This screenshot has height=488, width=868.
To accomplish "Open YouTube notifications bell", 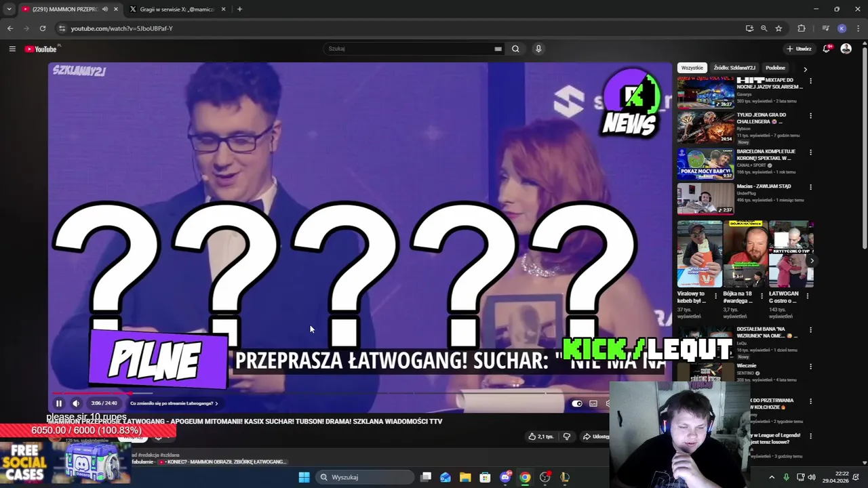I will (827, 49).
